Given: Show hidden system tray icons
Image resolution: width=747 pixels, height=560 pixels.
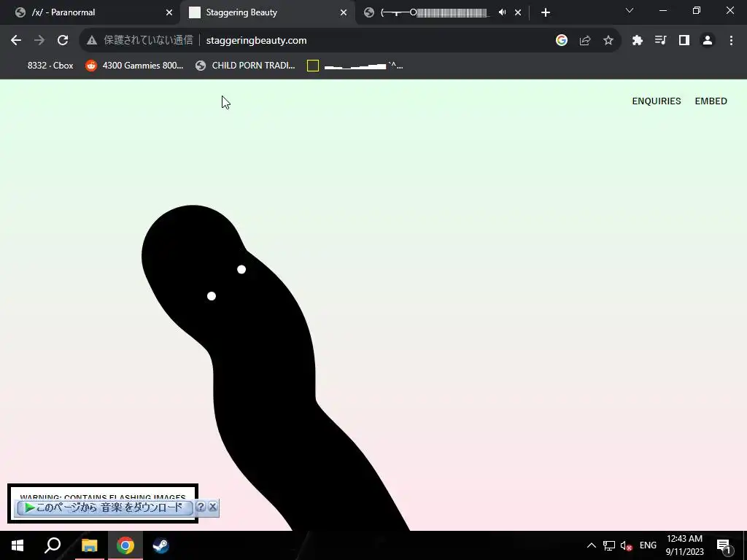Looking at the screenshot, I should click(x=591, y=545).
